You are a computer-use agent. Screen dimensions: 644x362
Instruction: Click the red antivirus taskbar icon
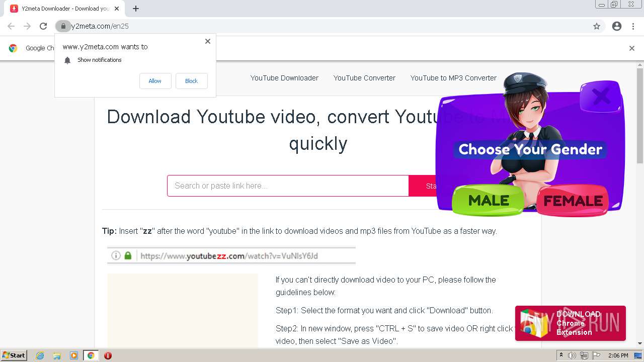108,355
